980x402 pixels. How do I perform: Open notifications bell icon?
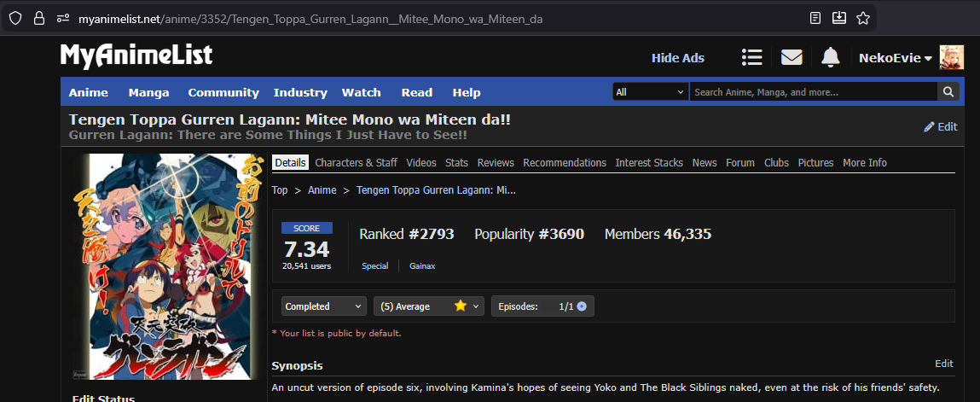pyautogui.click(x=830, y=57)
